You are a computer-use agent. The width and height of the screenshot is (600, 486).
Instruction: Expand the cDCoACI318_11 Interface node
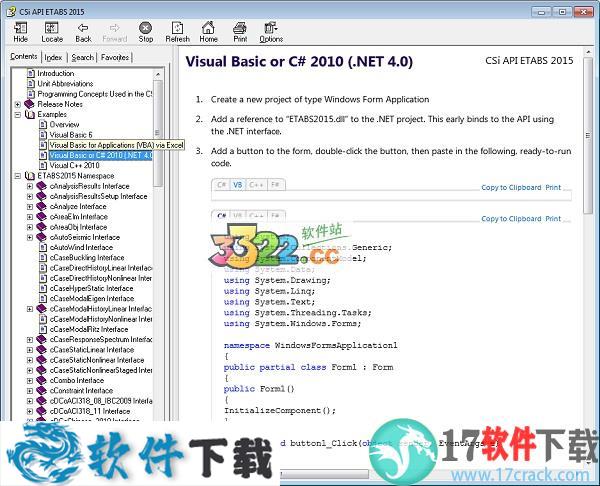point(30,411)
